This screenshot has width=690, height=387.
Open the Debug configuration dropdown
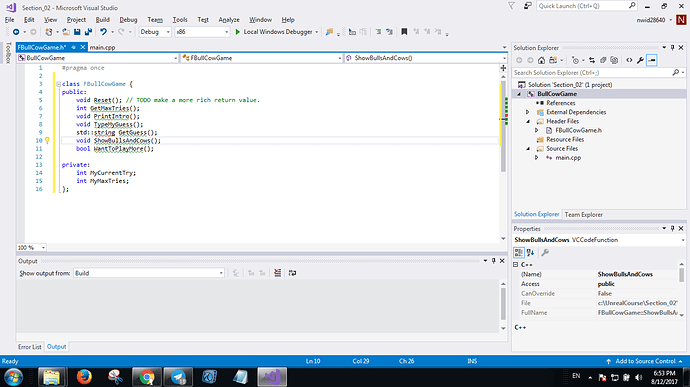pos(155,32)
